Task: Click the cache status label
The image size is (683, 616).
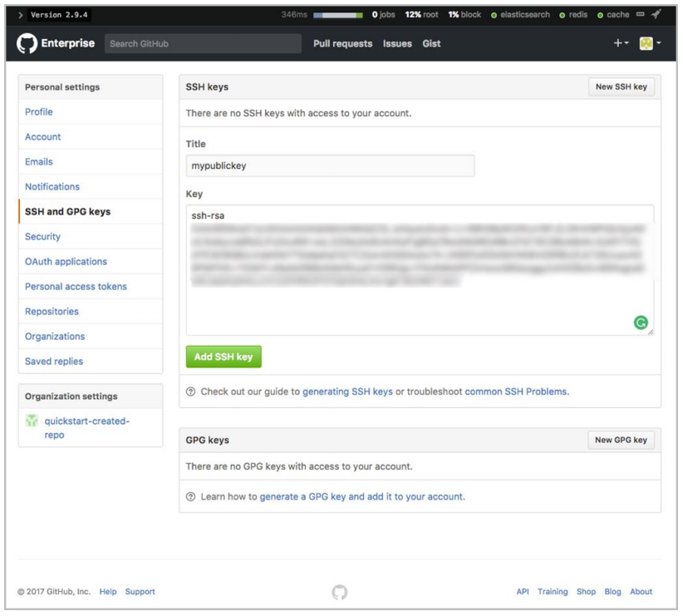Action: pos(618,15)
